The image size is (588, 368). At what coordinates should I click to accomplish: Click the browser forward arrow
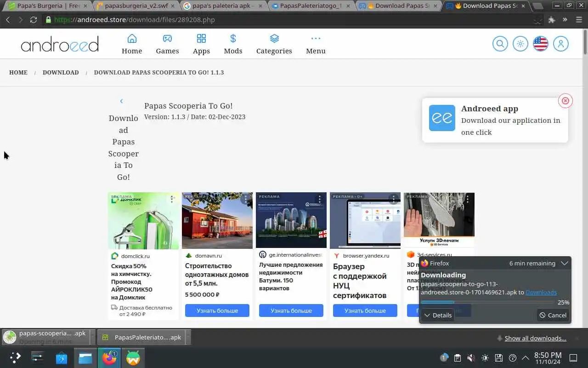tap(21, 20)
